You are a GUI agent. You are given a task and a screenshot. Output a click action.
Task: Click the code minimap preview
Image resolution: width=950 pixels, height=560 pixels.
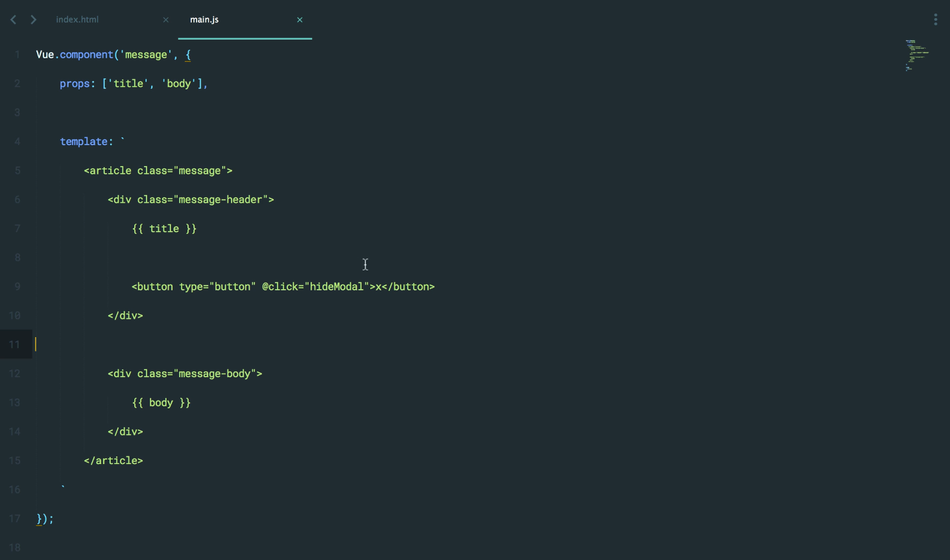tap(917, 55)
